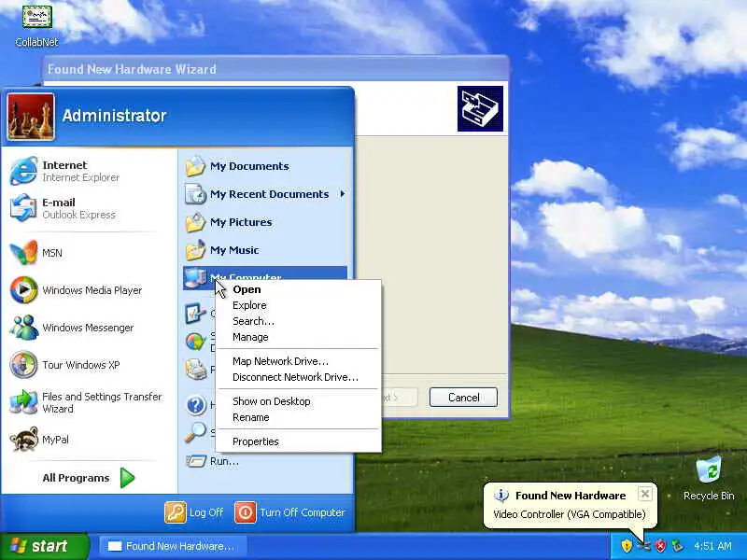Choose Map Network Drive... option
Viewport: 747px width, 560px height.
point(298,361)
